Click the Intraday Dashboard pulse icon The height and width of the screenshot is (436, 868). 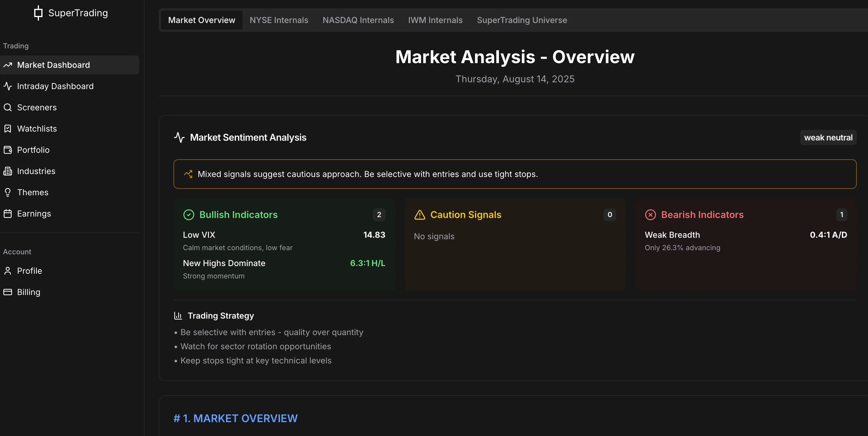click(8, 86)
